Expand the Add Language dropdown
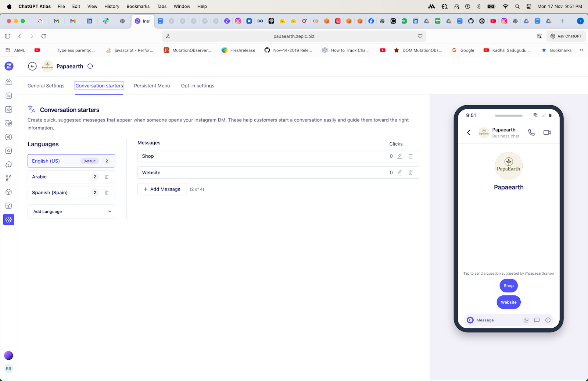Screen dimensions: 588x381 pyautogui.click(x=71, y=211)
